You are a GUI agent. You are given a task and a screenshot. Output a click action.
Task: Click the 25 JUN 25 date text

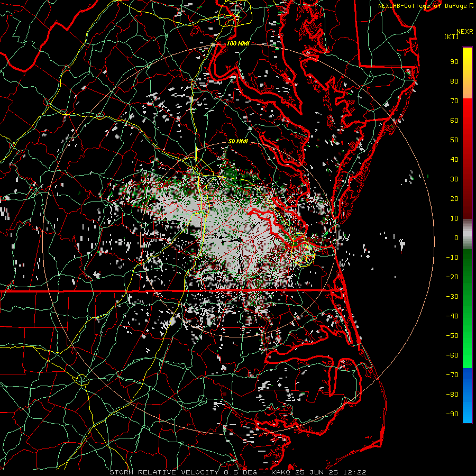(x=318, y=472)
